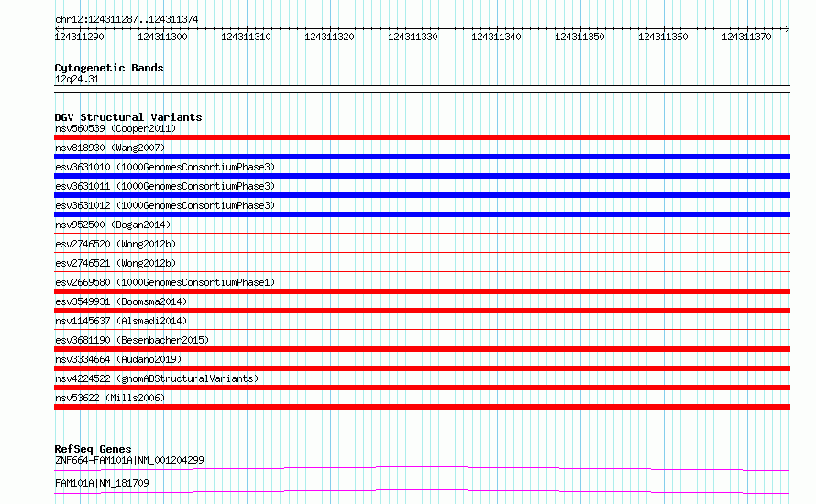Select the 12q24.31 band label

(x=76, y=79)
